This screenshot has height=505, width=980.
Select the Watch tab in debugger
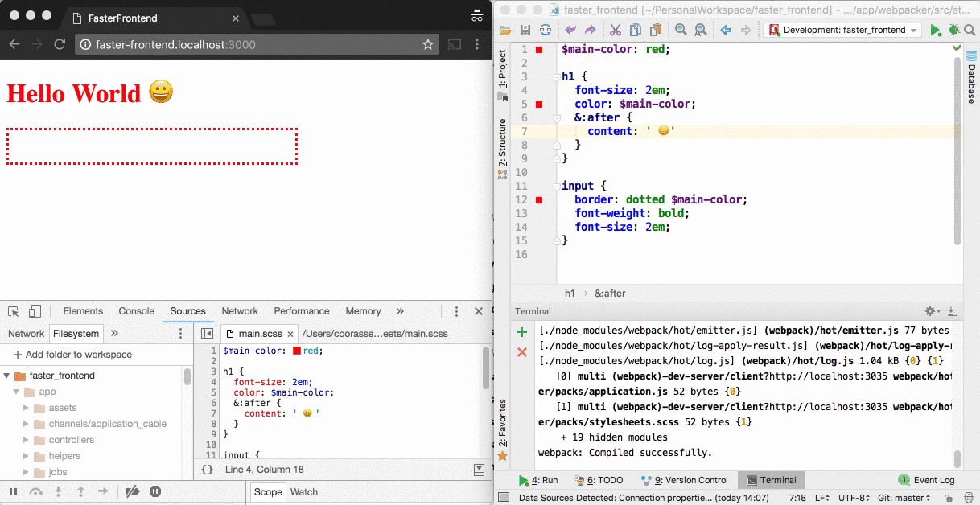(304, 492)
